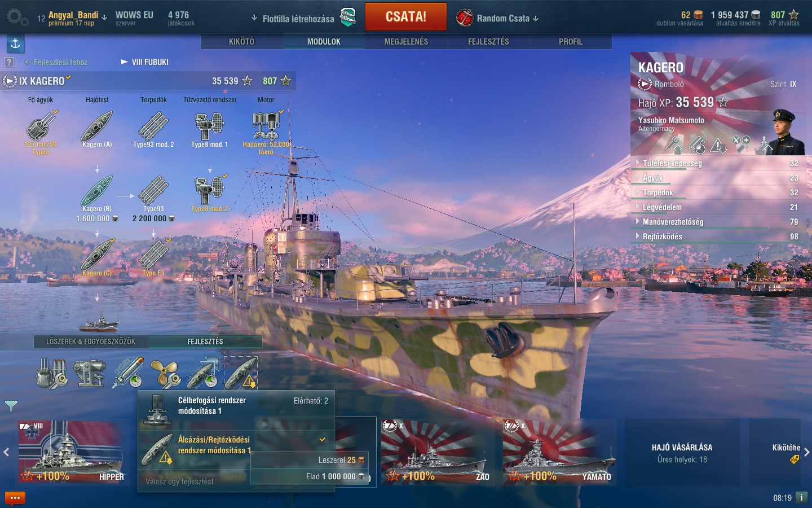This screenshot has width=812, height=508.
Task: Select the Yamato ship thumbnail
Action: coord(559,452)
